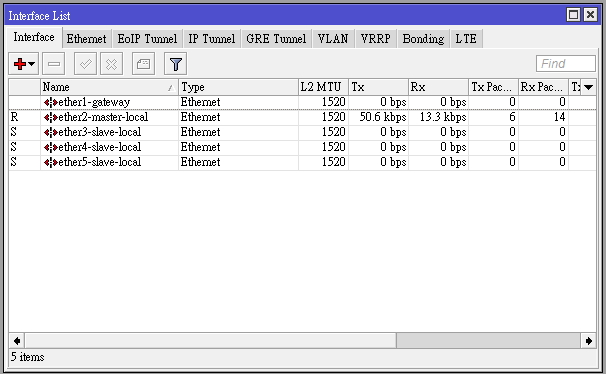
Task: Click the ether5-slave-local ethernet icon
Action: [51, 163]
